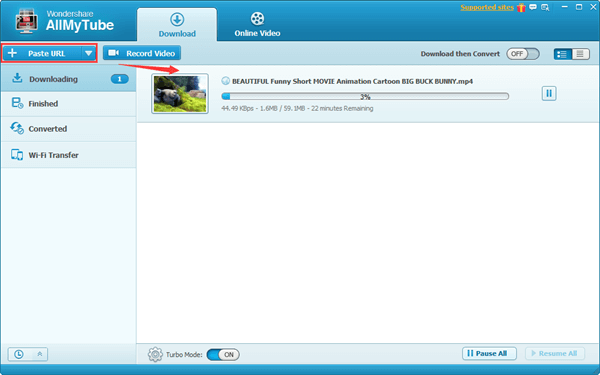Open Turbo Mode settings gear icon
This screenshot has height=375, width=600.
point(155,354)
